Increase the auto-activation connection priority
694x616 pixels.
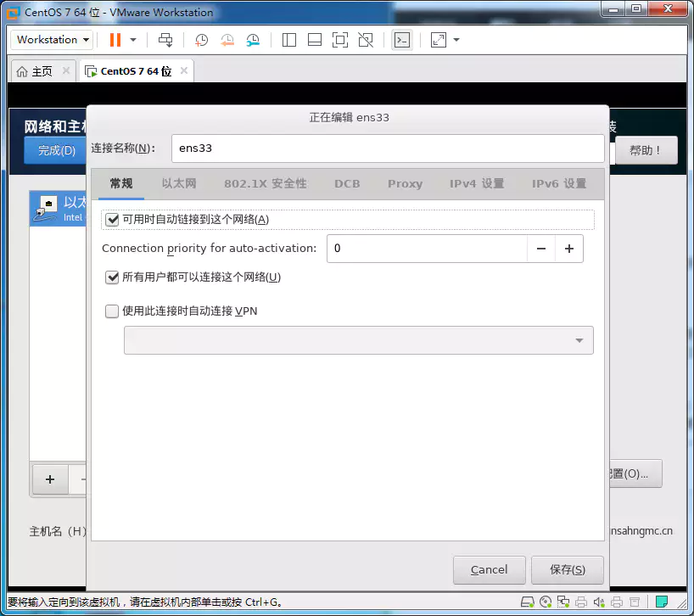pos(568,249)
